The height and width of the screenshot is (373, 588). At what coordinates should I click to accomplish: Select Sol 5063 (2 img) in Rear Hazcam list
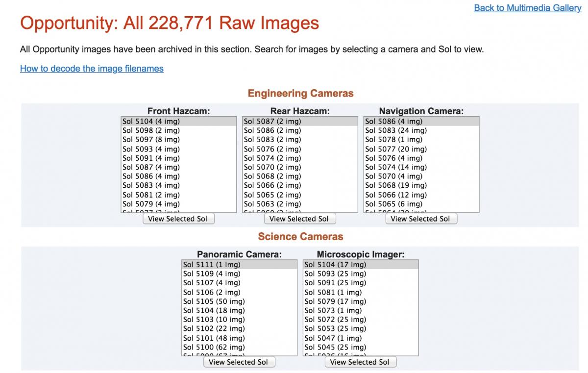click(300, 204)
